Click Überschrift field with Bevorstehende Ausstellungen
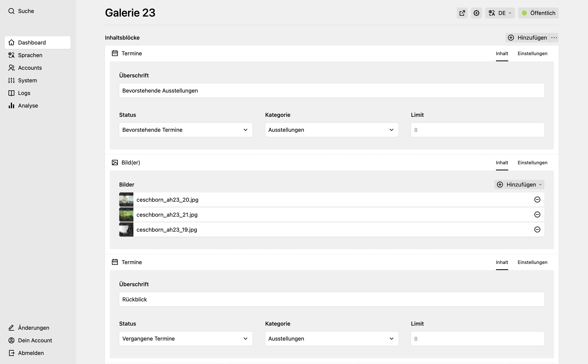 (x=332, y=91)
